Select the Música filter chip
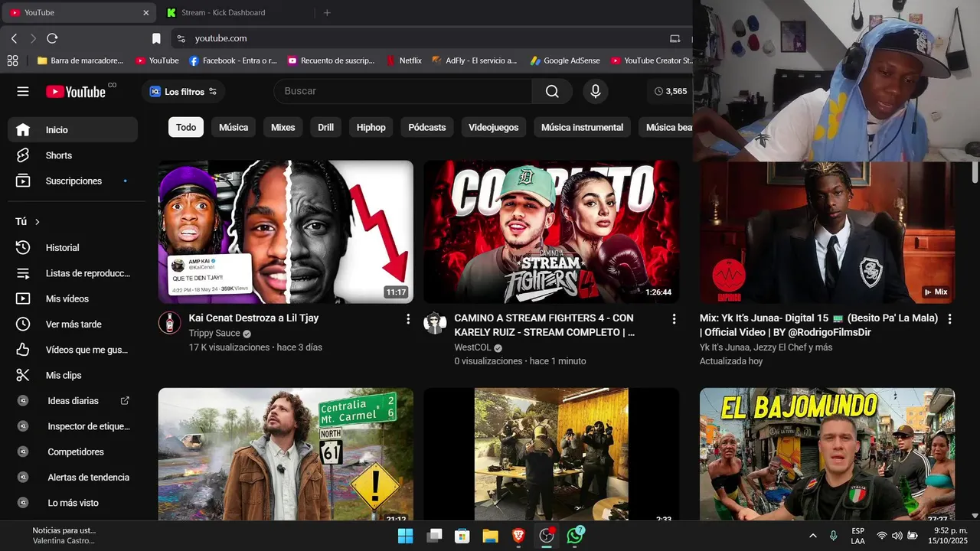 tap(234, 128)
